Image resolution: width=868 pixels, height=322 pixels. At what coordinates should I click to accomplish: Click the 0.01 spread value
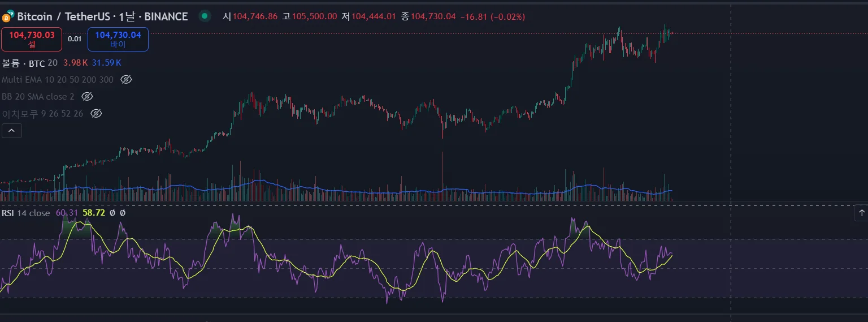point(75,39)
